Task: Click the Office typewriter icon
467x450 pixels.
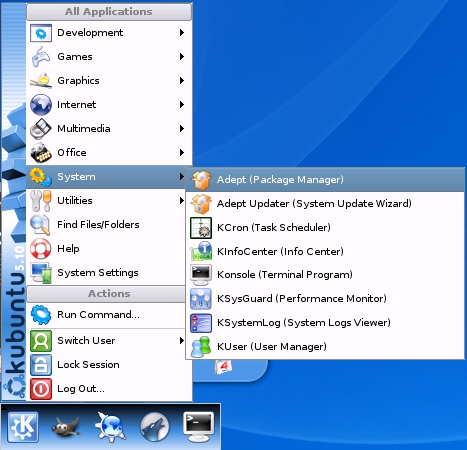Action: coord(41,152)
